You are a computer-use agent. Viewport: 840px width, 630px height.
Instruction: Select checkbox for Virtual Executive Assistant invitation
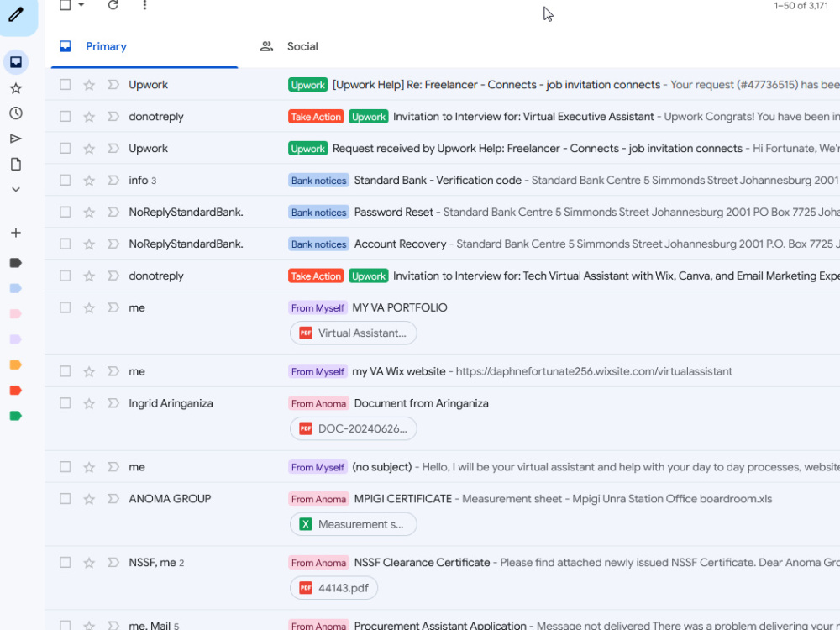[66, 116]
